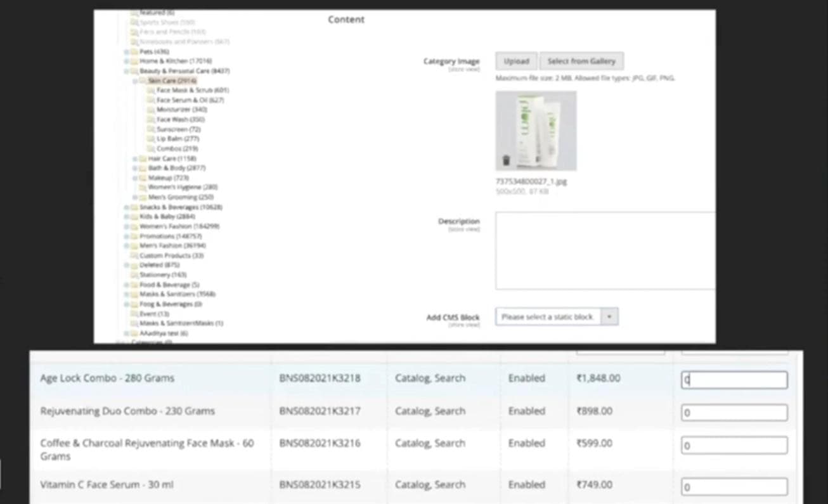Click the quantity field for Age Lock Combo
This screenshot has height=504, width=828.
click(x=734, y=379)
